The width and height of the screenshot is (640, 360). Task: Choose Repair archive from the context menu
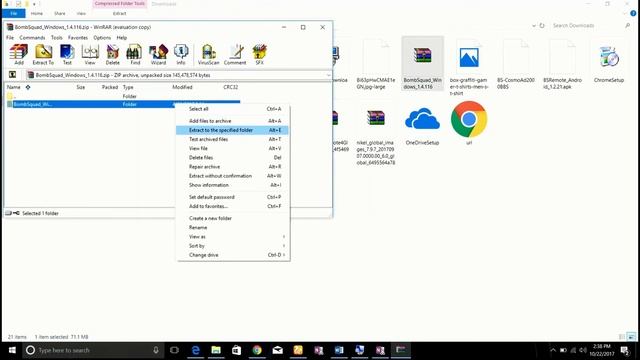(233, 167)
